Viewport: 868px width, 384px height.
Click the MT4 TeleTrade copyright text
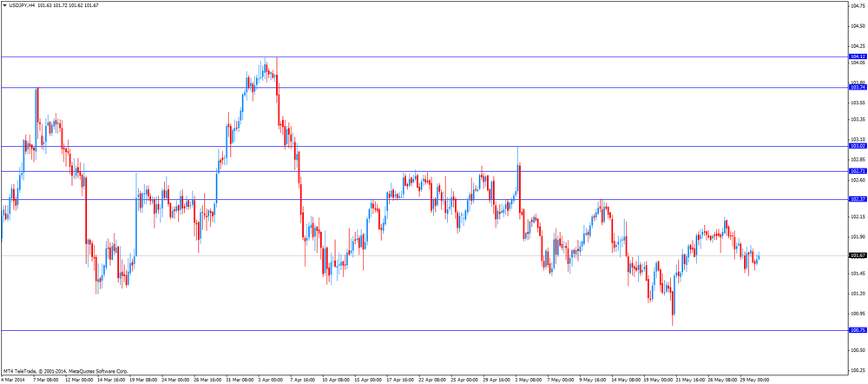(x=65, y=371)
